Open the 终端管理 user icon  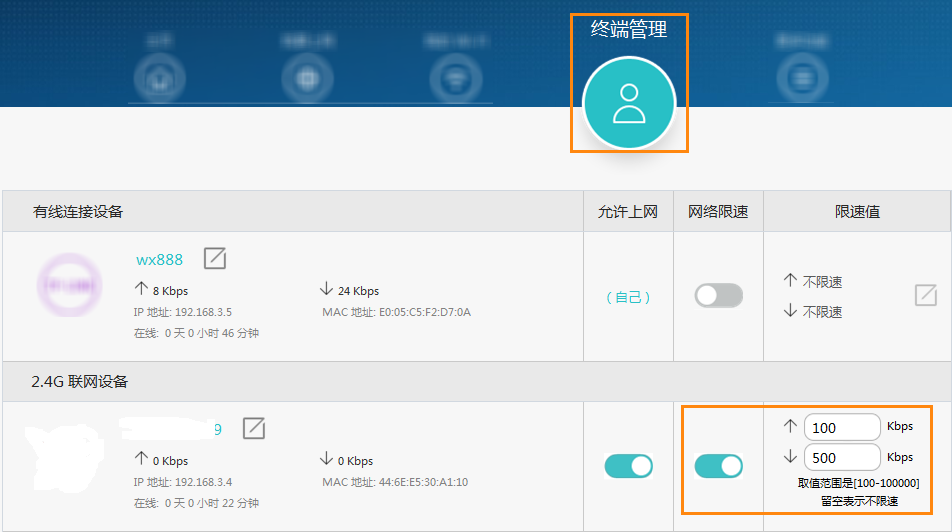(x=629, y=103)
